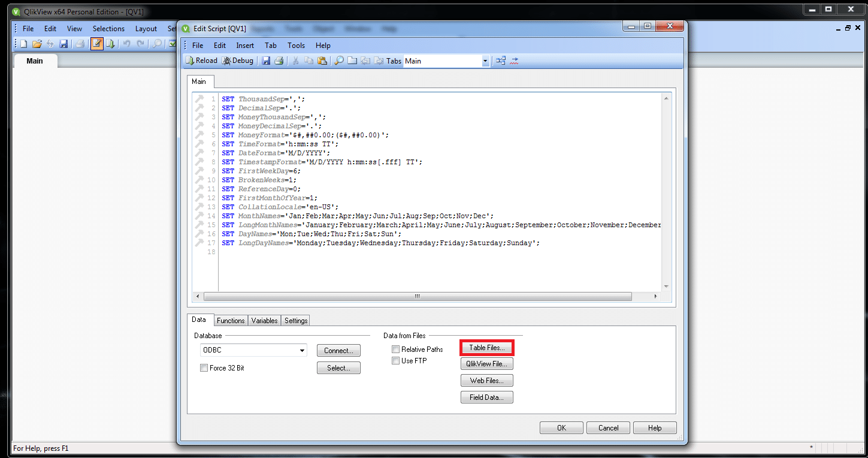The width and height of the screenshot is (868, 458).
Task: Click main toolbar Reload icon with green arrow
Action: 110,44
